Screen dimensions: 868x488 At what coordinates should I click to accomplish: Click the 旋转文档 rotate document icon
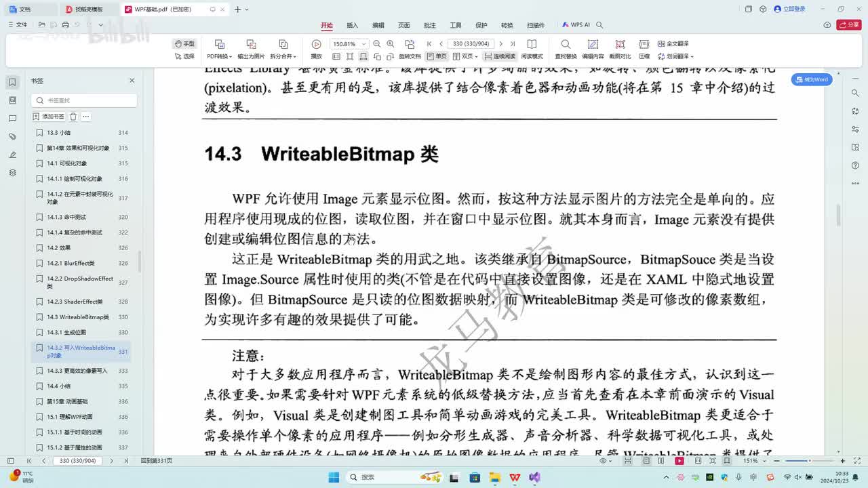pos(410,45)
